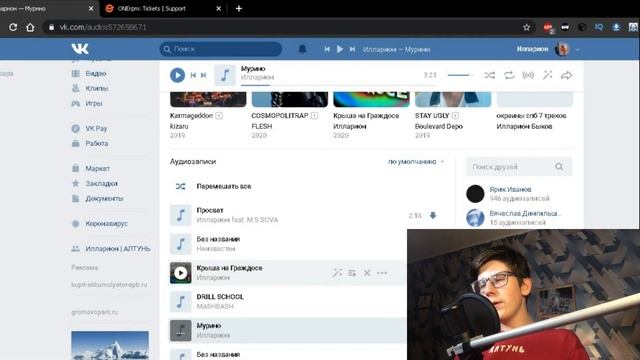Screen dimensions: 640x360
Task: Adjust the player volume slider
Action: 460,75
